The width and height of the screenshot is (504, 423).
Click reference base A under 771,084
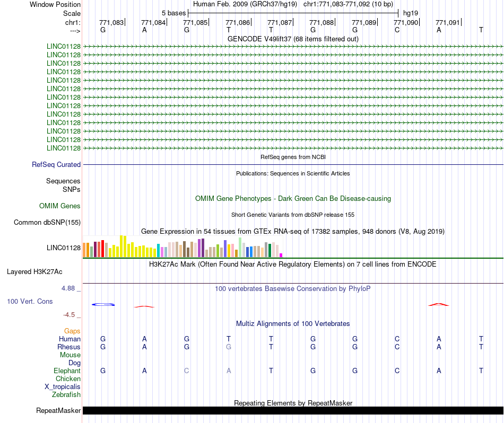144,30
